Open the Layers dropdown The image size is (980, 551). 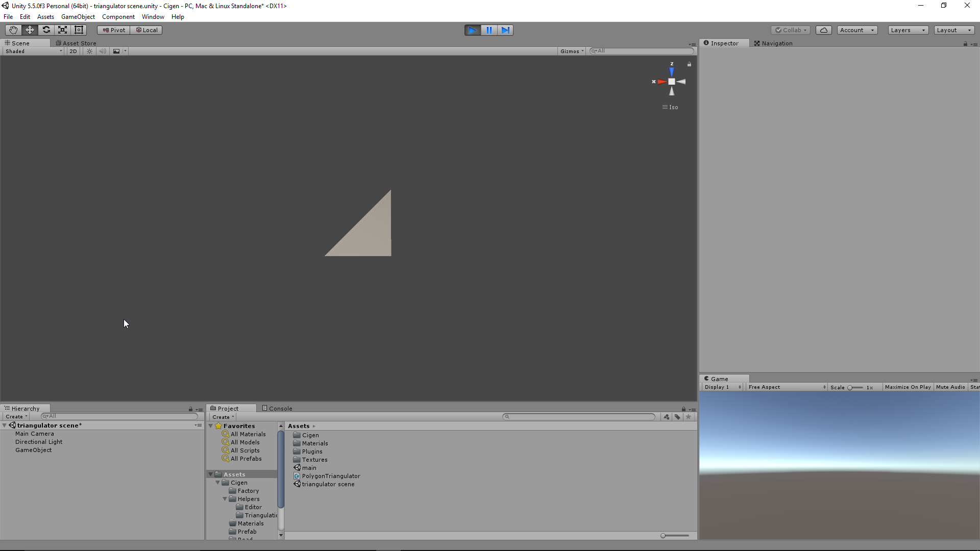(908, 30)
